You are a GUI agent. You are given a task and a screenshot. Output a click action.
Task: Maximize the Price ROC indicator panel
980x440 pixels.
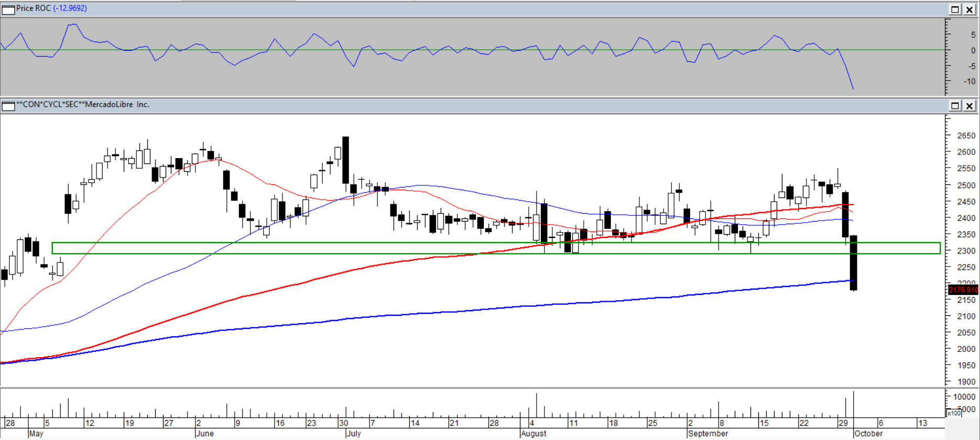(x=955, y=9)
